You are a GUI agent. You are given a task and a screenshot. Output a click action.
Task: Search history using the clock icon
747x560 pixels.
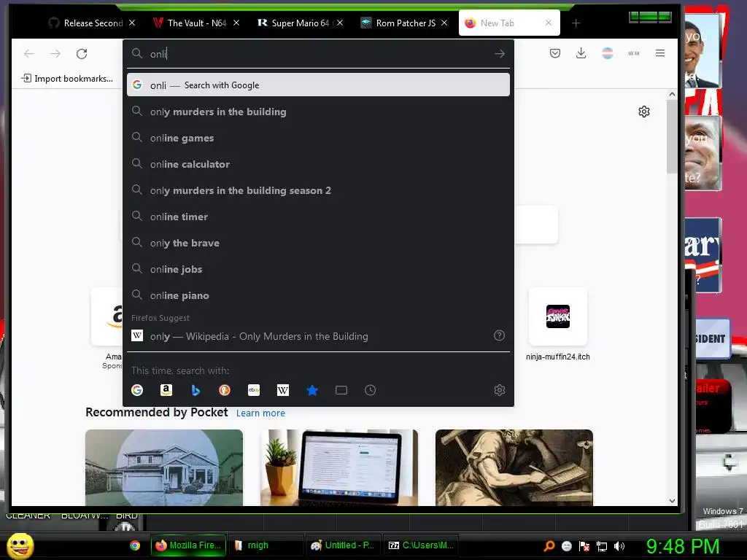(370, 391)
